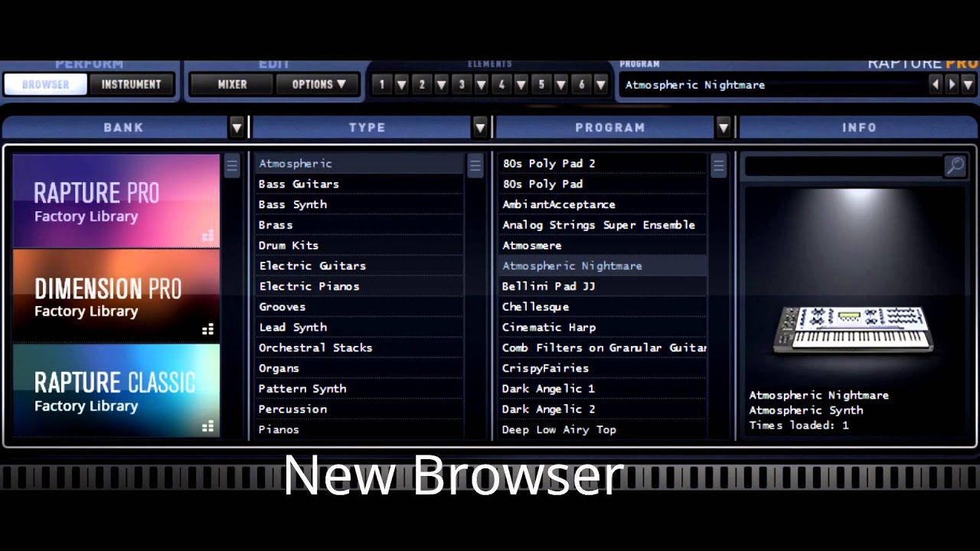Select the Orchestral Stacks type
The width and height of the screenshot is (980, 551).
click(x=359, y=347)
